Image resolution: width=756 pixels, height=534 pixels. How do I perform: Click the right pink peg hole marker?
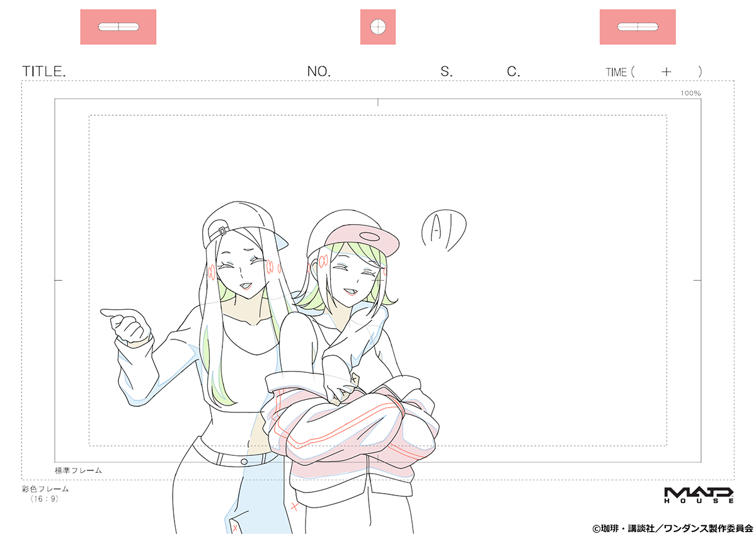(x=637, y=27)
